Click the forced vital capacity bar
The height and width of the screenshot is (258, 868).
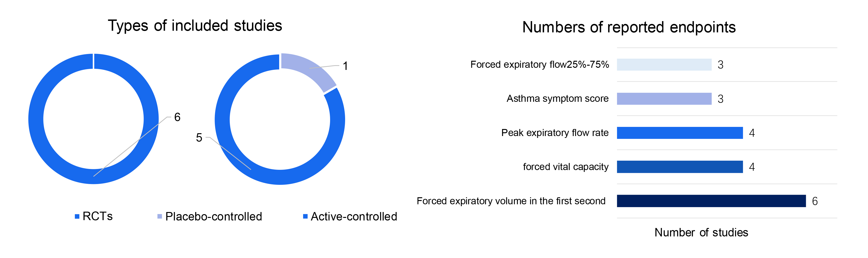(680, 167)
